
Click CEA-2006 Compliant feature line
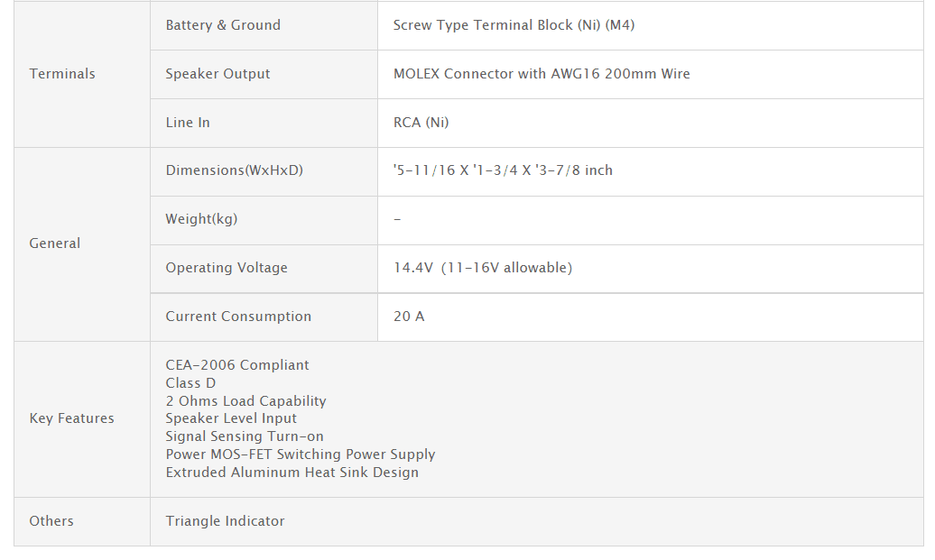tap(237, 365)
